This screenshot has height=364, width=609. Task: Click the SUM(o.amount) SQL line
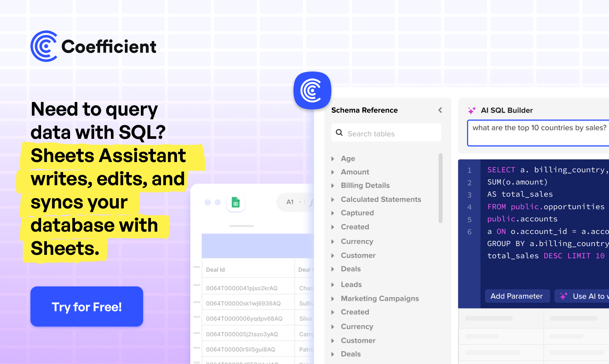point(517,182)
